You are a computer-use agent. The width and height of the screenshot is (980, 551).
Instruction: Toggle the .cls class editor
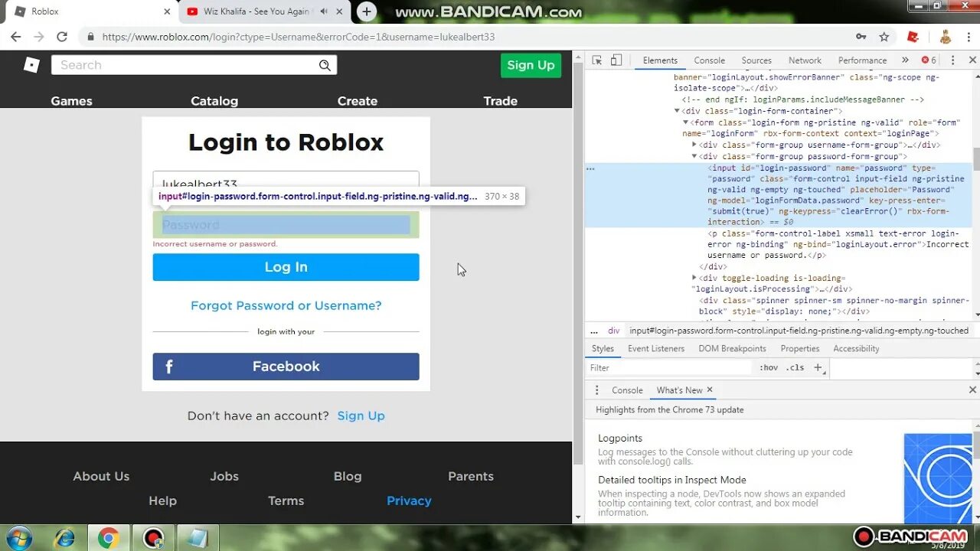coord(795,367)
